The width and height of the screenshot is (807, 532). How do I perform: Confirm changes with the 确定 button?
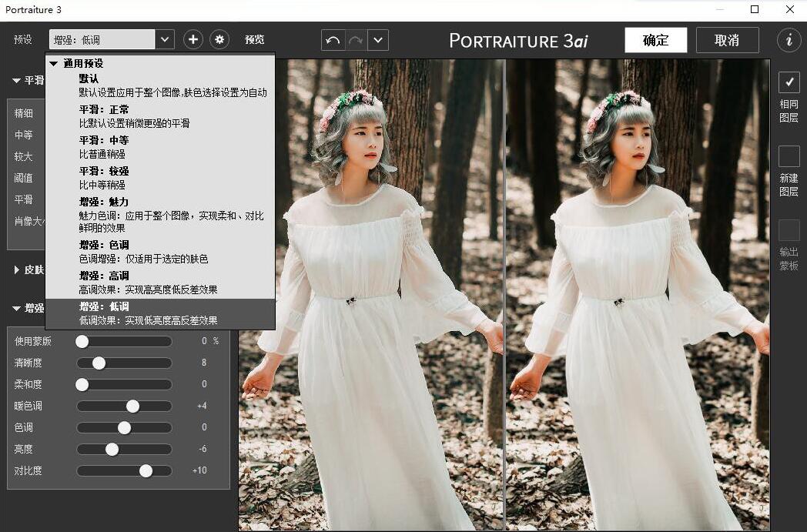pos(656,40)
